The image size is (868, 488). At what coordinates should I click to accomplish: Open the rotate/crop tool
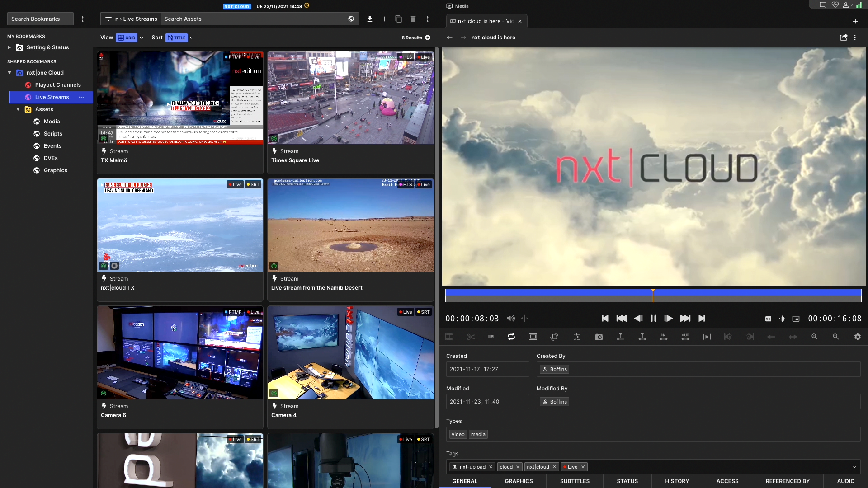554,337
